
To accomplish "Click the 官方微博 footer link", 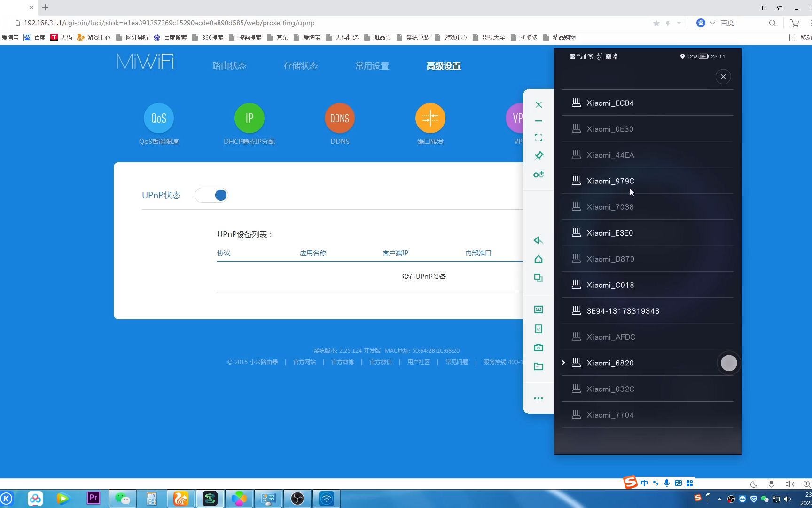I will click(x=343, y=362).
